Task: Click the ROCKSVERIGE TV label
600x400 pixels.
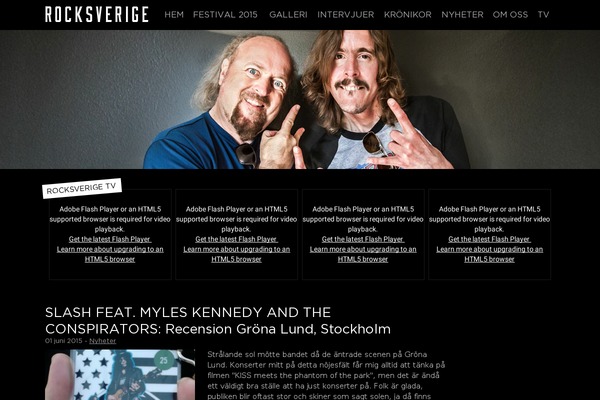Action: (x=82, y=188)
